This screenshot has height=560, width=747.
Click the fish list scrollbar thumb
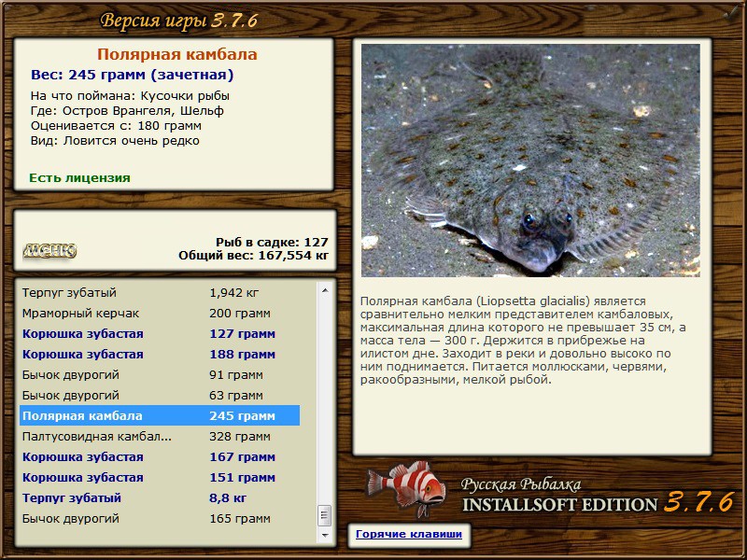pyautogui.click(x=325, y=515)
